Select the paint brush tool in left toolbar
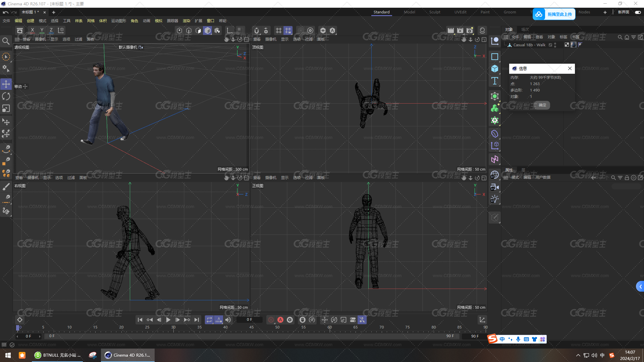The image size is (644, 362). pos(6,186)
